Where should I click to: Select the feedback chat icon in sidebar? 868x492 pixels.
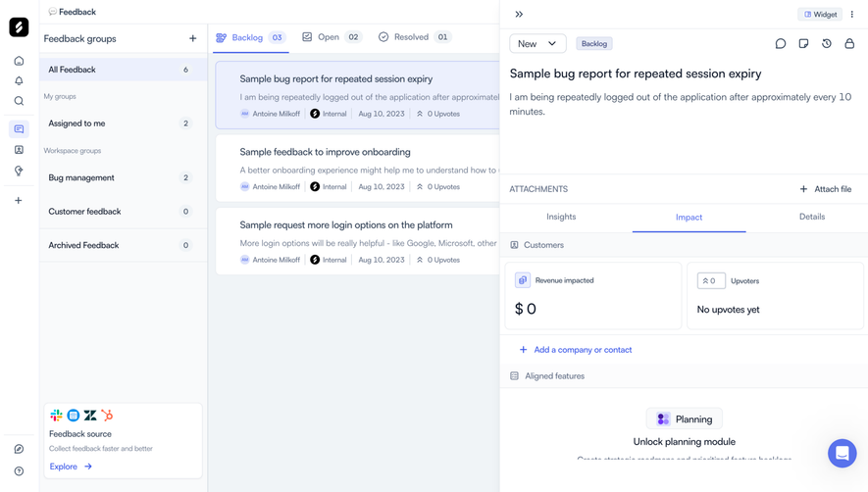click(19, 129)
